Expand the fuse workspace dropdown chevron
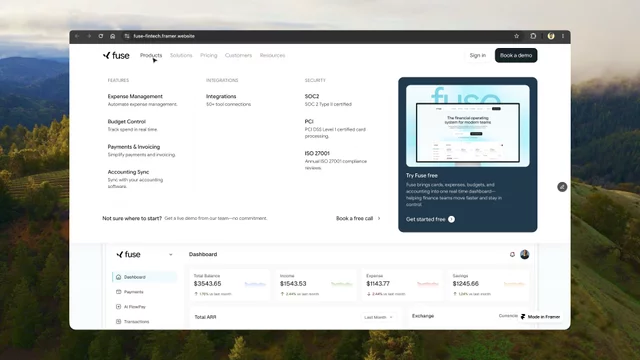The width and height of the screenshot is (640, 360). click(171, 254)
